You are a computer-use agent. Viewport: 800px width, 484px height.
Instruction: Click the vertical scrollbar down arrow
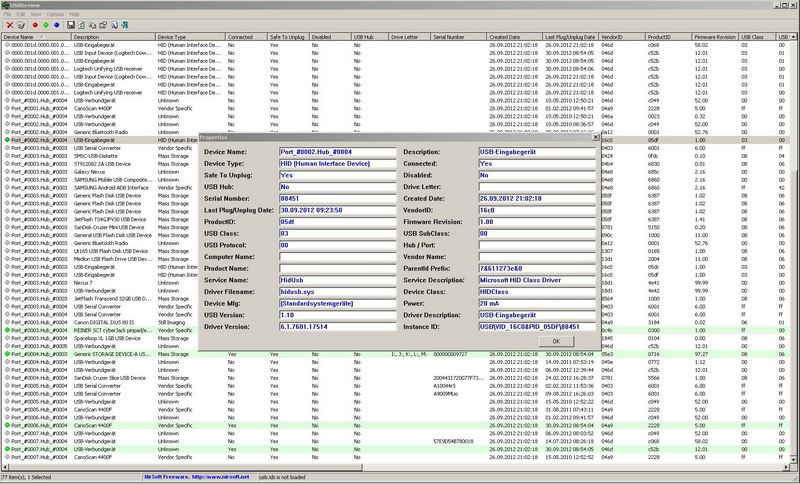coord(795,461)
